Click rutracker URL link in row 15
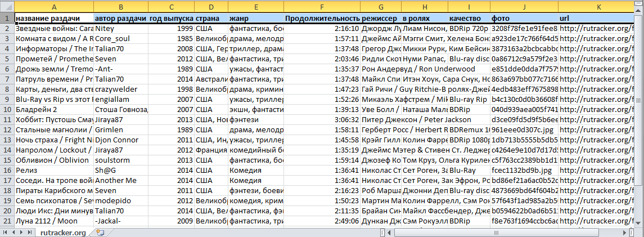 pos(596,160)
